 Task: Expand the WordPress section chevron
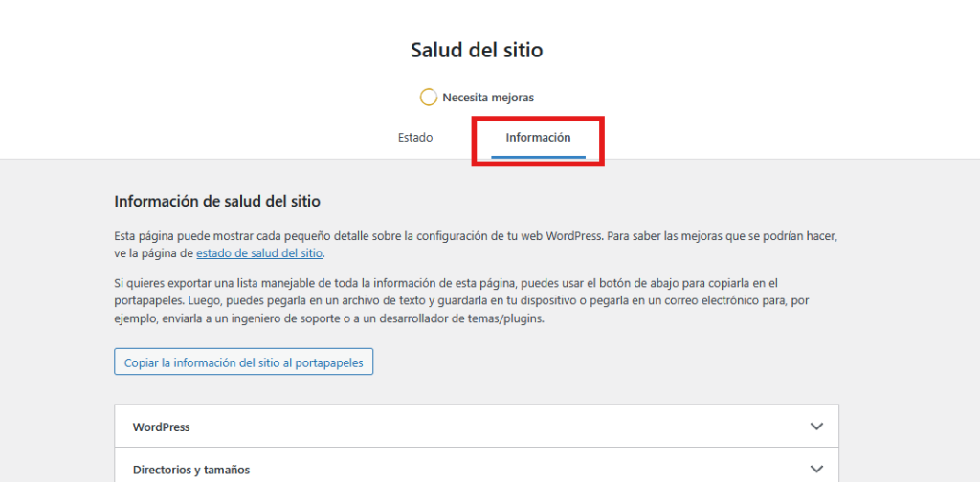tap(816, 427)
